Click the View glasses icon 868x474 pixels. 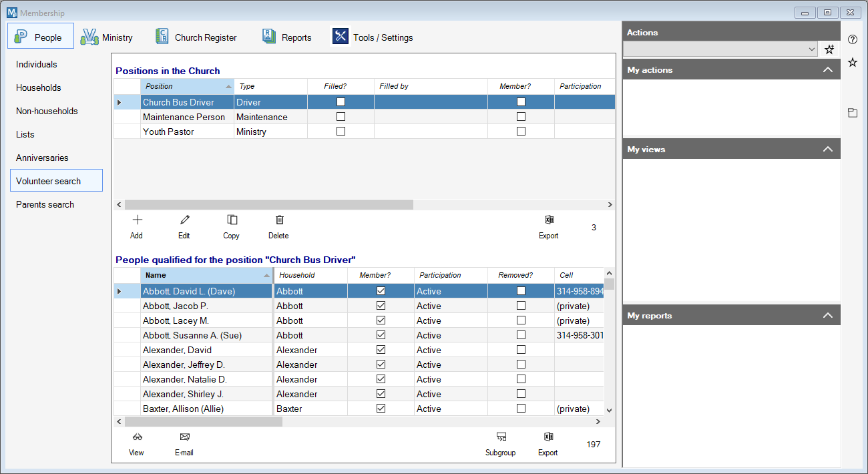137,437
